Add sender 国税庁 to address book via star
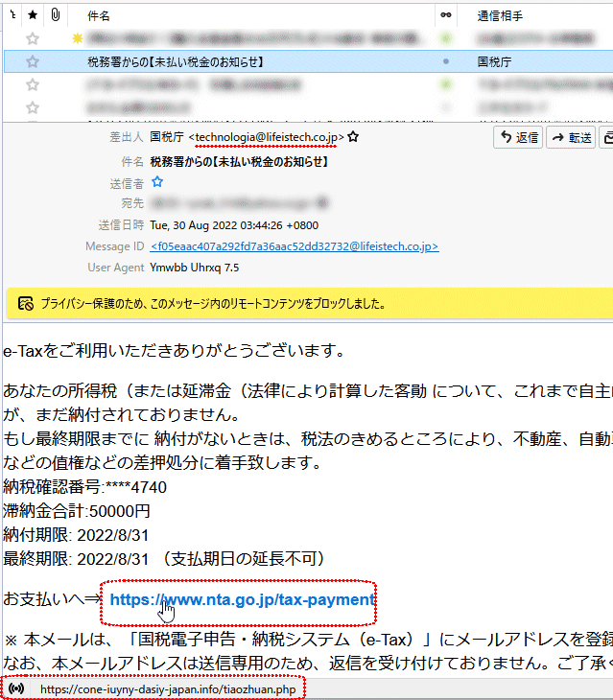613x700 pixels. (353, 138)
